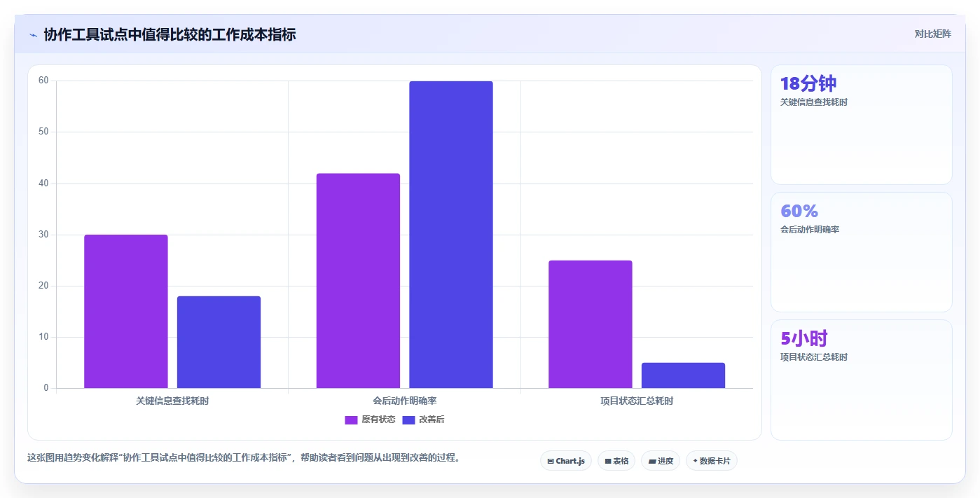This screenshot has height=498, width=980.
Task: Select the Chart.js tag button
Action: click(x=566, y=461)
